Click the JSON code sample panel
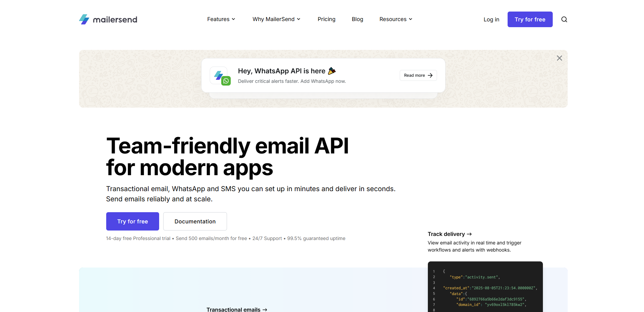This screenshot has height=312, width=644. point(485,287)
